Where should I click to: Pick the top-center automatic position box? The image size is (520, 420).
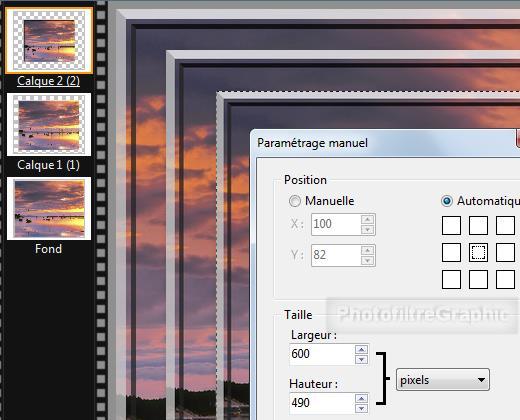[x=478, y=226]
